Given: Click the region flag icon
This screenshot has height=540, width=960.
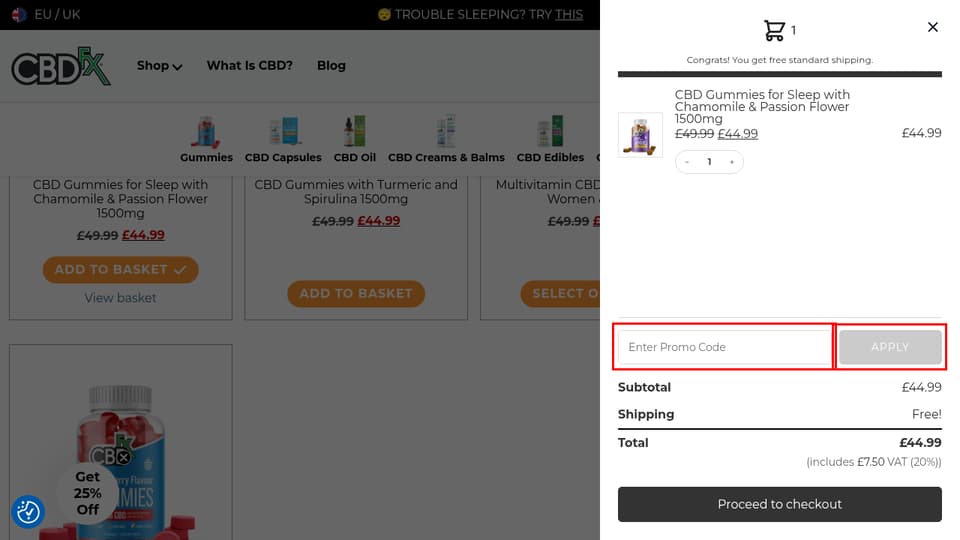Looking at the screenshot, I should click(19, 15).
